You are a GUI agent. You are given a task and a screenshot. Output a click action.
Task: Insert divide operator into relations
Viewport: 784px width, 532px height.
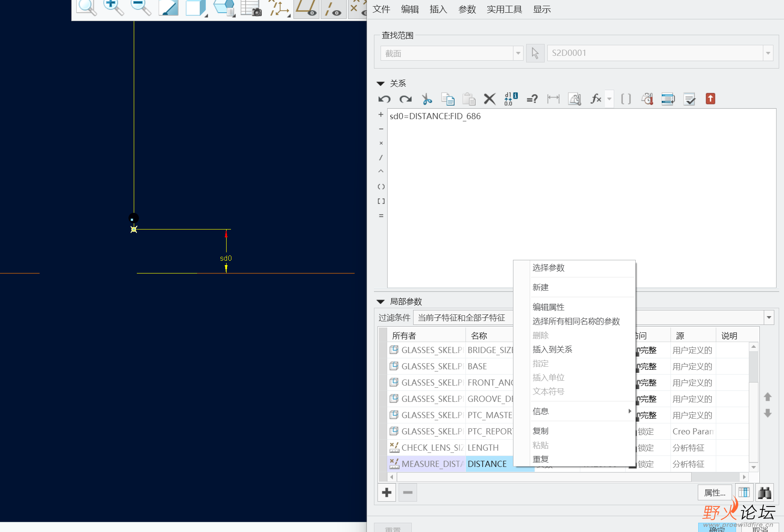pos(381,157)
